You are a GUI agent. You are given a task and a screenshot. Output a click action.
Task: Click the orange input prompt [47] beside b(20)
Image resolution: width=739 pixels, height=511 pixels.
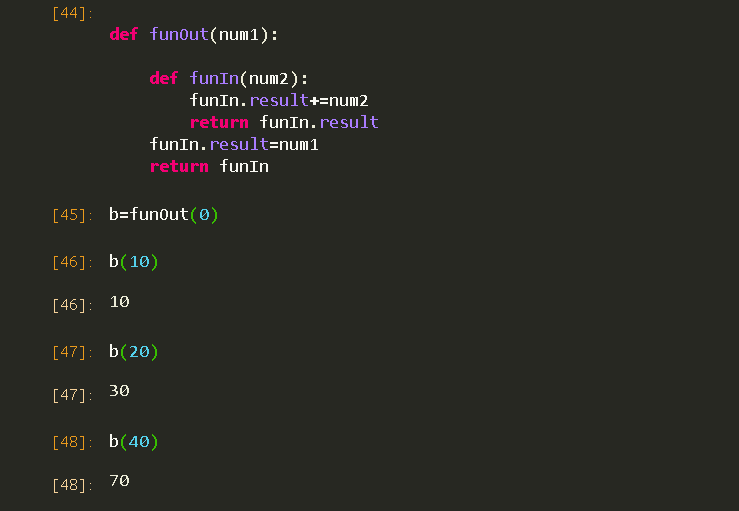72,353
